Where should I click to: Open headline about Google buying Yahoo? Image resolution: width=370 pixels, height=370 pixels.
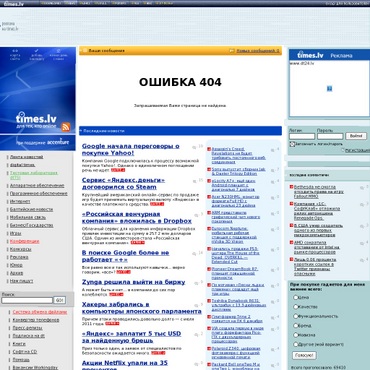click(130, 149)
